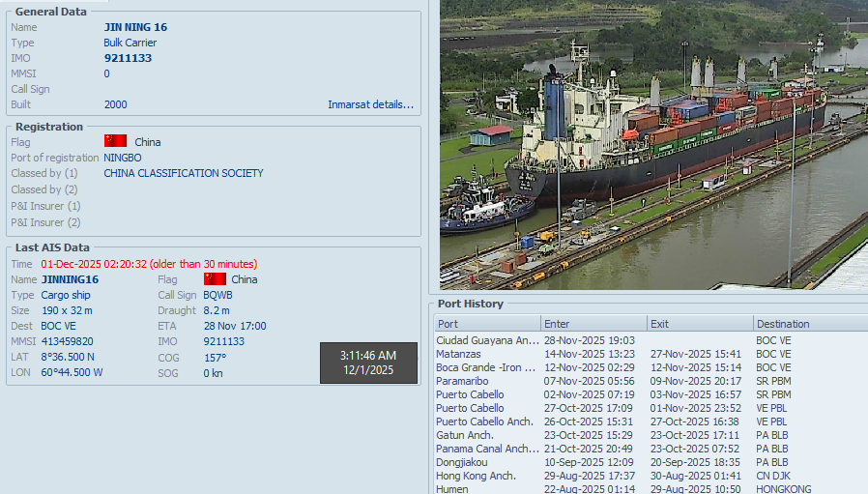Sort Port History by Exit column
The width and height of the screenshot is (868, 494).
point(700,324)
